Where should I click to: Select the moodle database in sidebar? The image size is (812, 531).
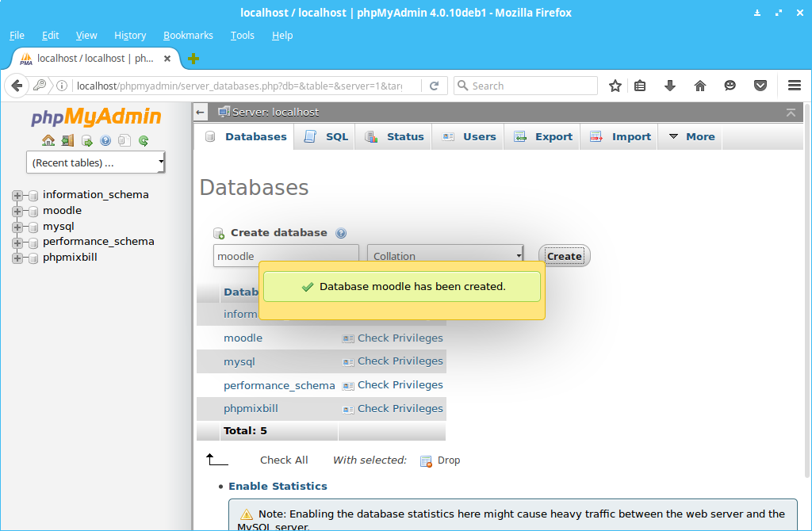(62, 211)
